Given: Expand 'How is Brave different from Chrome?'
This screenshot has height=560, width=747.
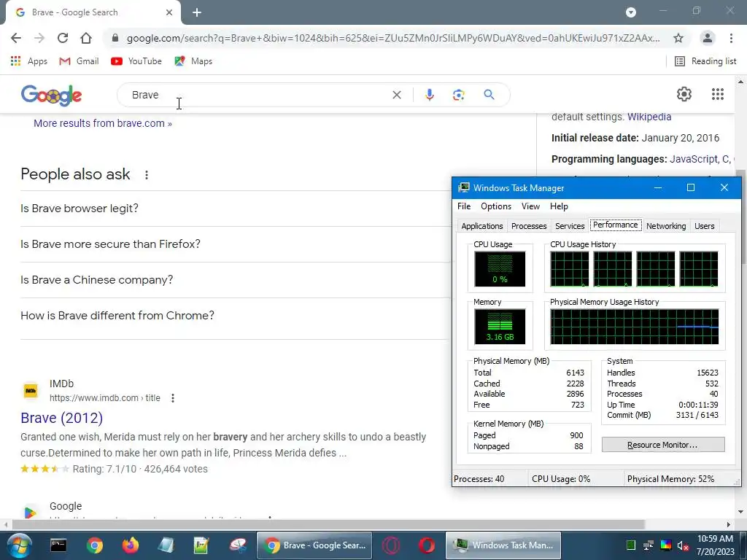Looking at the screenshot, I should [235, 315].
